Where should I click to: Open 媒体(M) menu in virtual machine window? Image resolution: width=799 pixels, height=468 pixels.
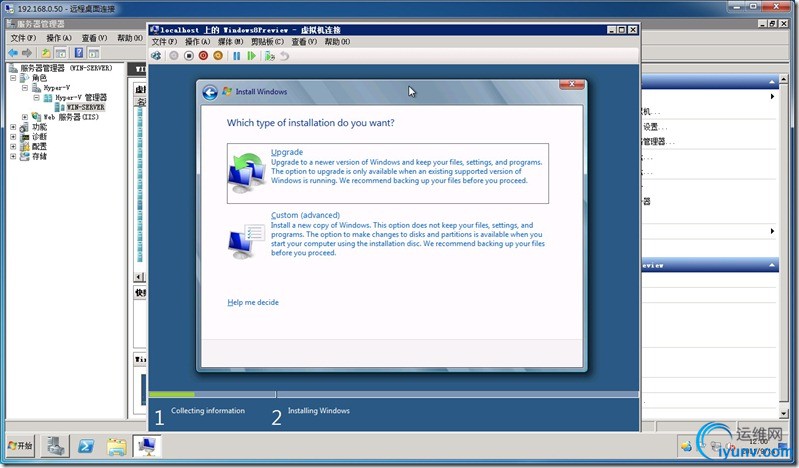pos(230,42)
